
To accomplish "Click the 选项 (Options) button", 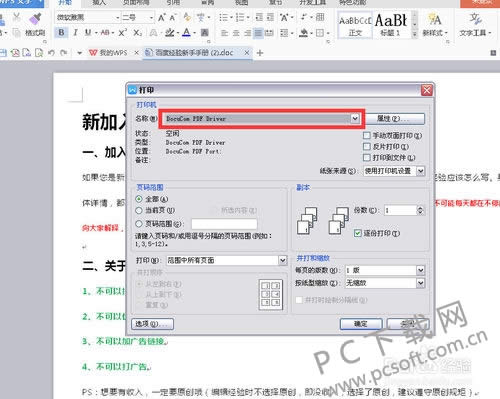I will tap(153, 324).
